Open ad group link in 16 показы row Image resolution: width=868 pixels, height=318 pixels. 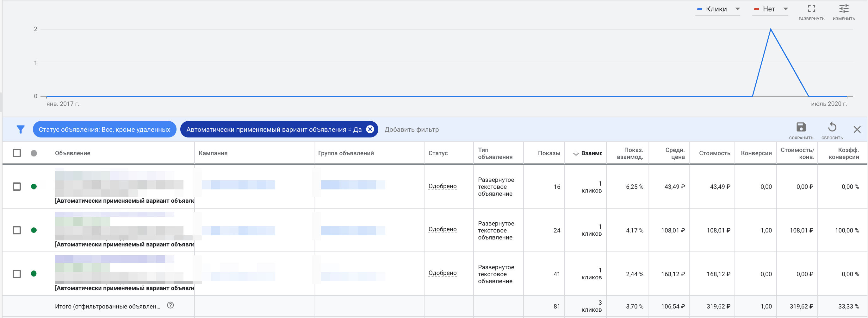click(353, 185)
